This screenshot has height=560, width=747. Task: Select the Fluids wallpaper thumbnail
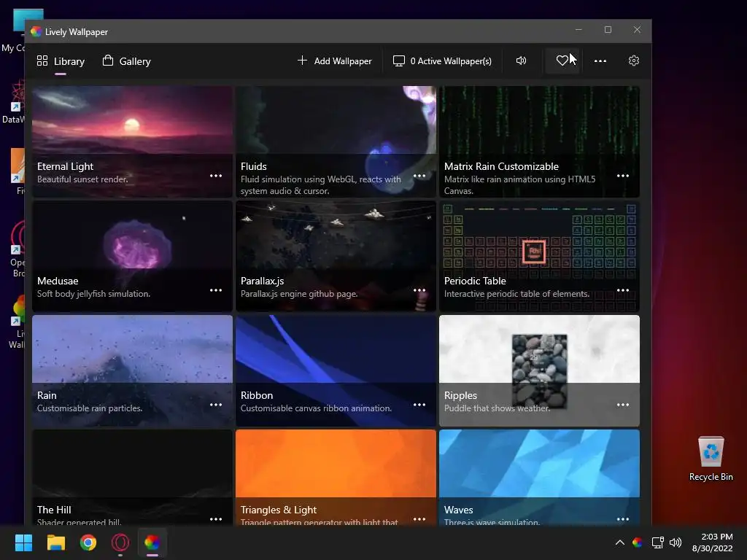pyautogui.click(x=336, y=141)
